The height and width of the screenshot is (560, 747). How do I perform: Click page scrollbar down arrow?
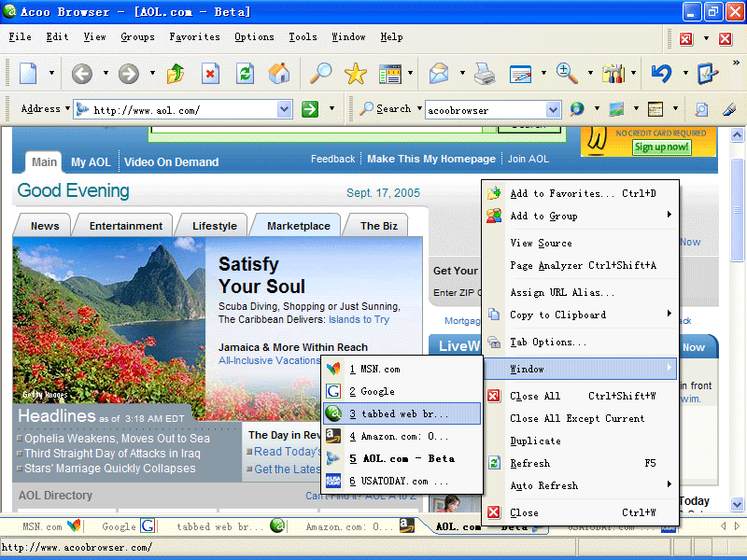737,504
